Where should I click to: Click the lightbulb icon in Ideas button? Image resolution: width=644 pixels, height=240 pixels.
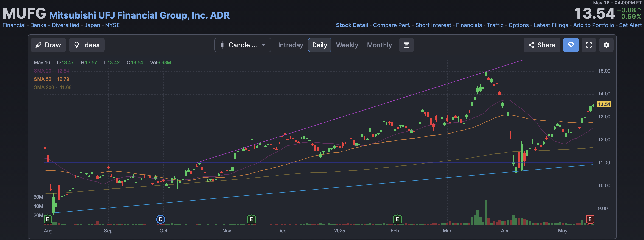[x=77, y=45]
